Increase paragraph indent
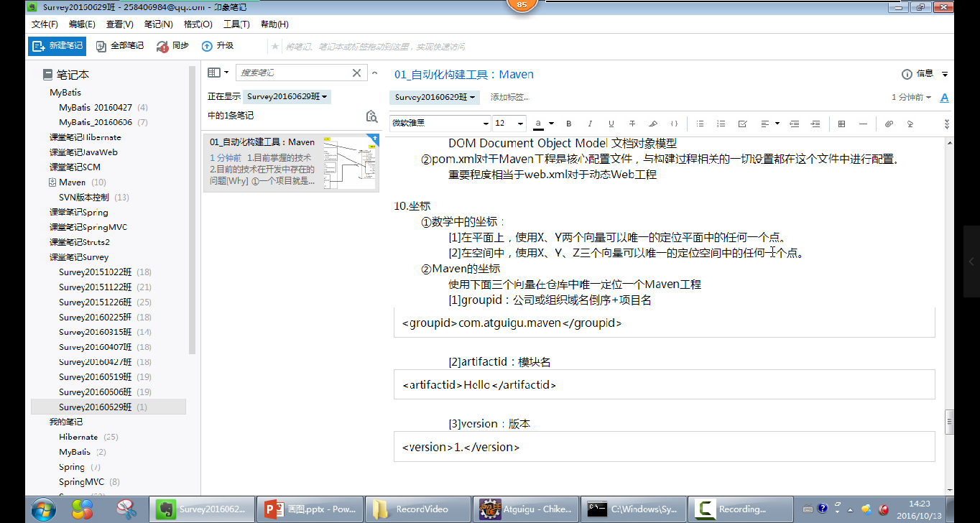Viewport: 980px width, 523px height. [x=815, y=124]
